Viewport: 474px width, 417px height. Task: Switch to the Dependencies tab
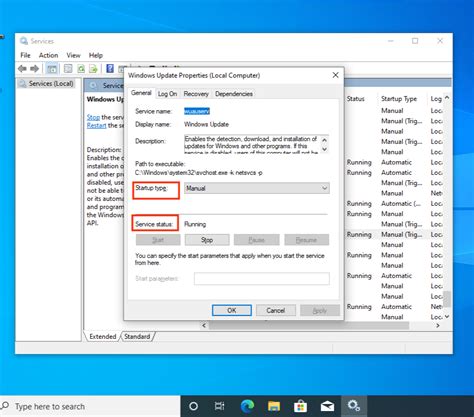coord(234,94)
